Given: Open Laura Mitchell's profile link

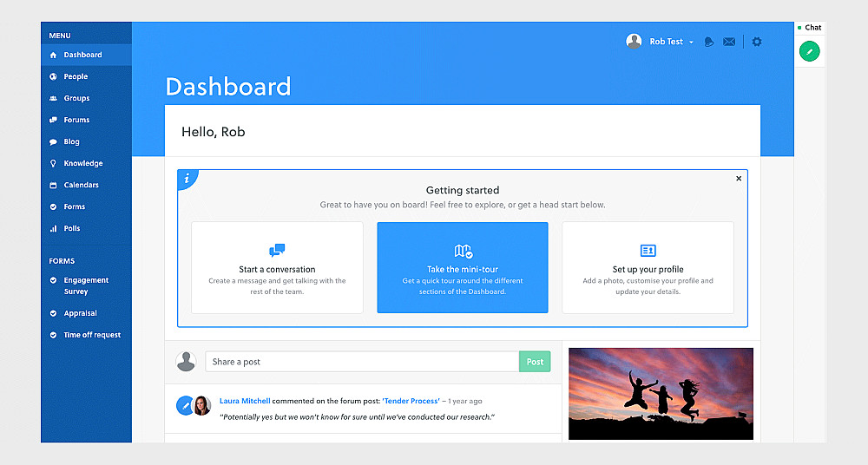Looking at the screenshot, I should pos(245,401).
